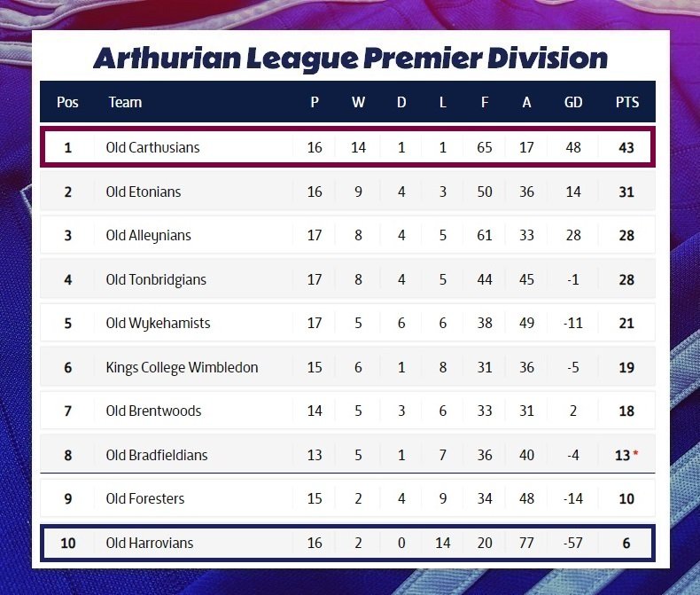Click the Old Brentwoods team name
700x595 pixels.
coord(153,411)
